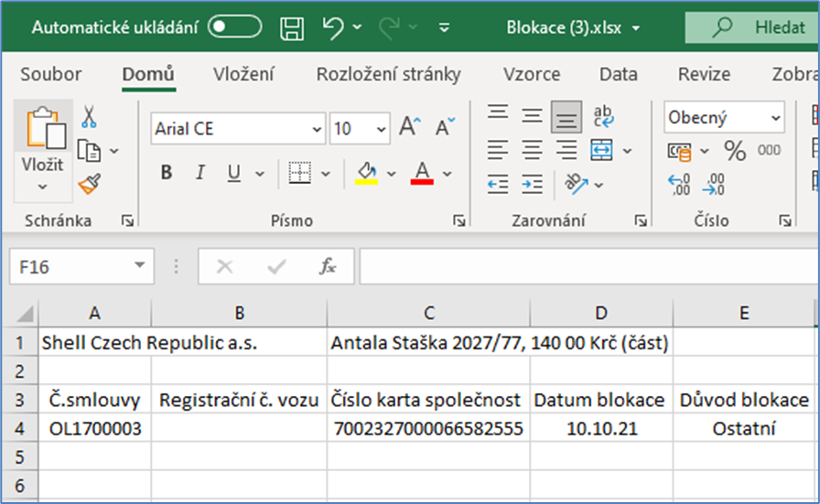820x504 pixels.
Task: Click the Undo arrow icon
Action: (334, 27)
